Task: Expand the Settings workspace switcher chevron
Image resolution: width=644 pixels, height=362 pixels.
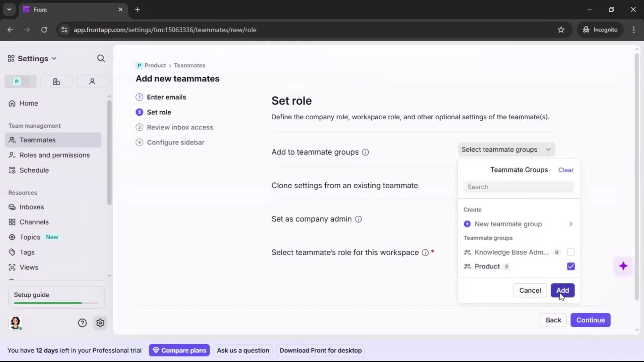Action: pyautogui.click(x=54, y=58)
